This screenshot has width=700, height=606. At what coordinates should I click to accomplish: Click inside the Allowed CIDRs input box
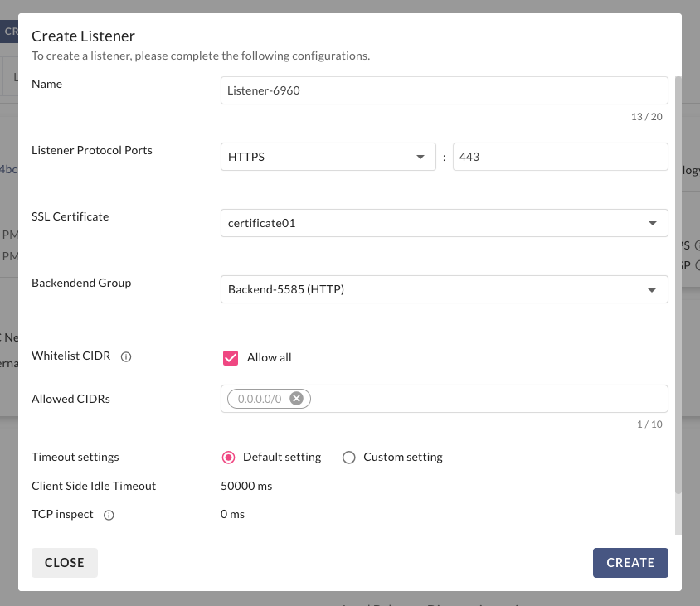click(485, 399)
